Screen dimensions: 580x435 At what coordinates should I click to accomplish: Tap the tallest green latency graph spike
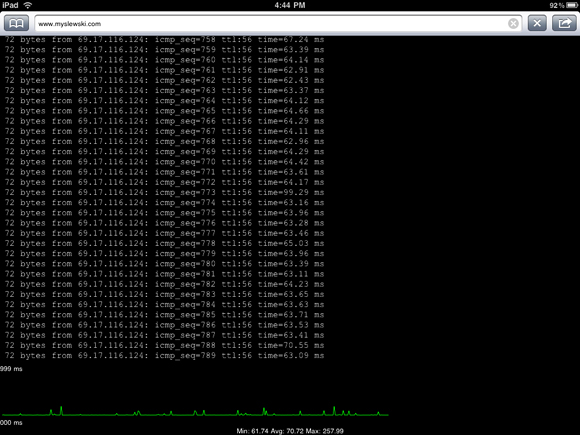point(61,410)
